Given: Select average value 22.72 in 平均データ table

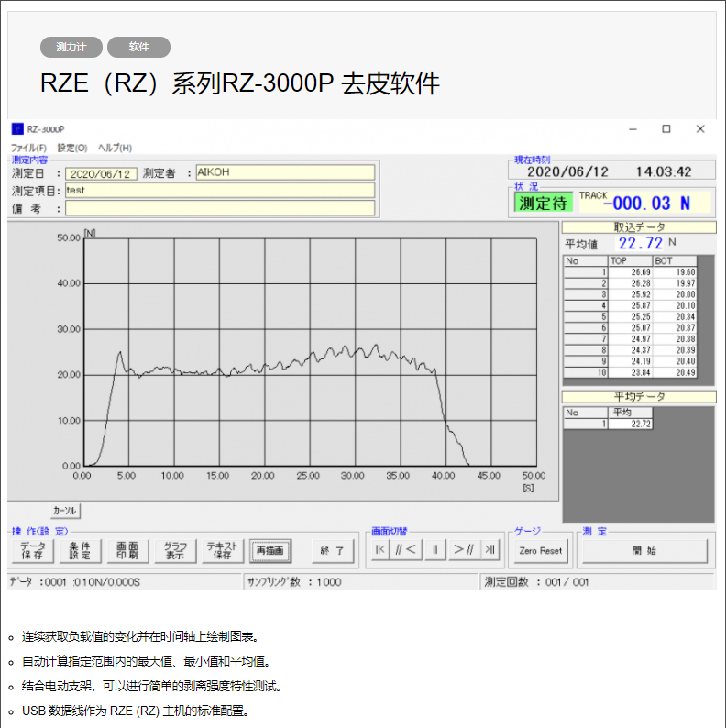Looking at the screenshot, I should (x=630, y=424).
